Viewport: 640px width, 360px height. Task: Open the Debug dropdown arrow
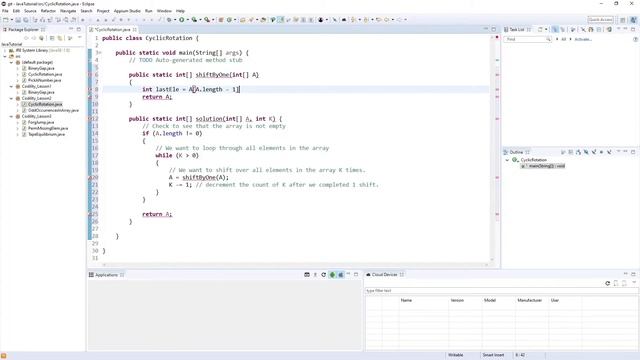175,20
